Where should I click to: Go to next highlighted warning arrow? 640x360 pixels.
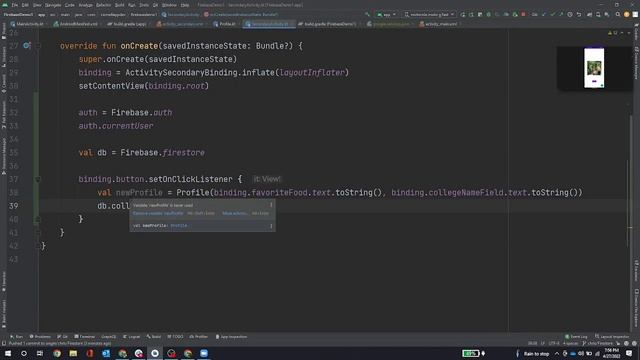(629, 33)
